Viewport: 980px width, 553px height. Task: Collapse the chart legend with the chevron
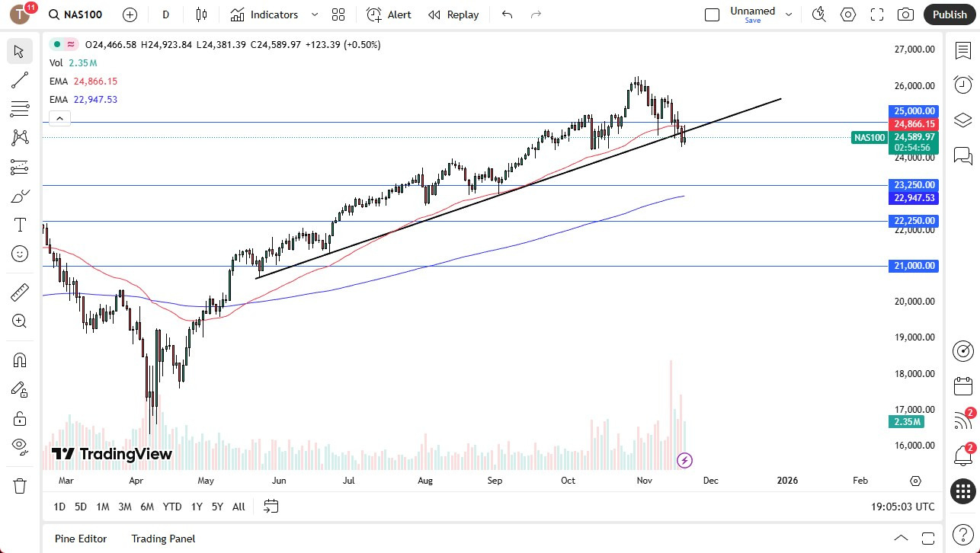59,118
